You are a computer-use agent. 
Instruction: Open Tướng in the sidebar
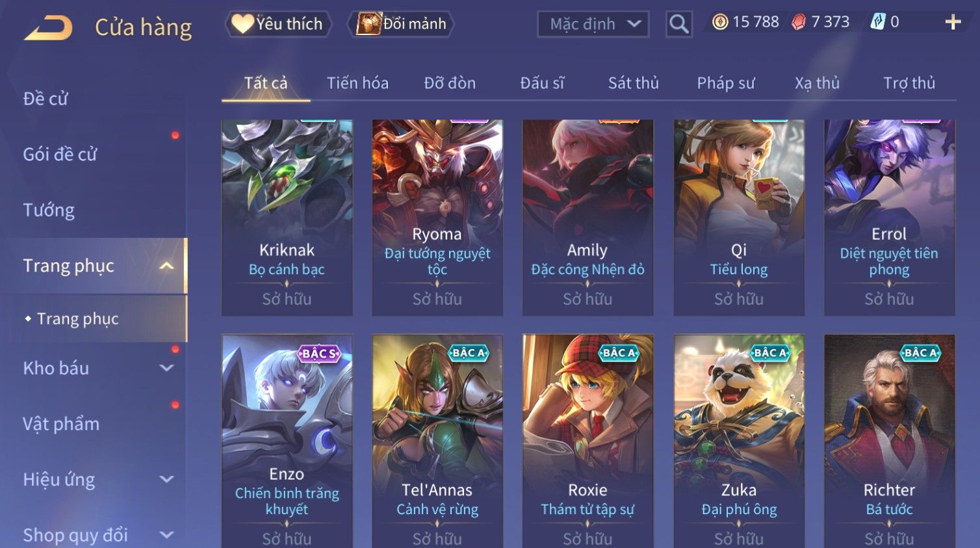[x=49, y=210]
